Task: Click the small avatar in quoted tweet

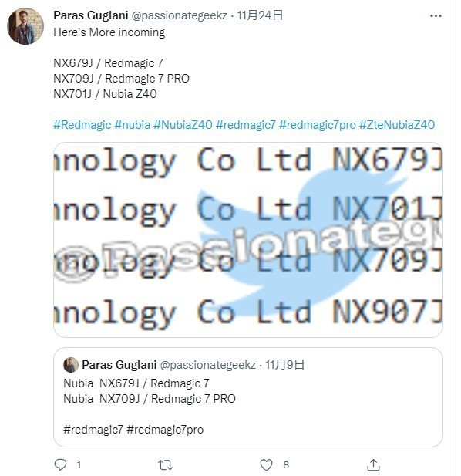Action: coord(71,365)
